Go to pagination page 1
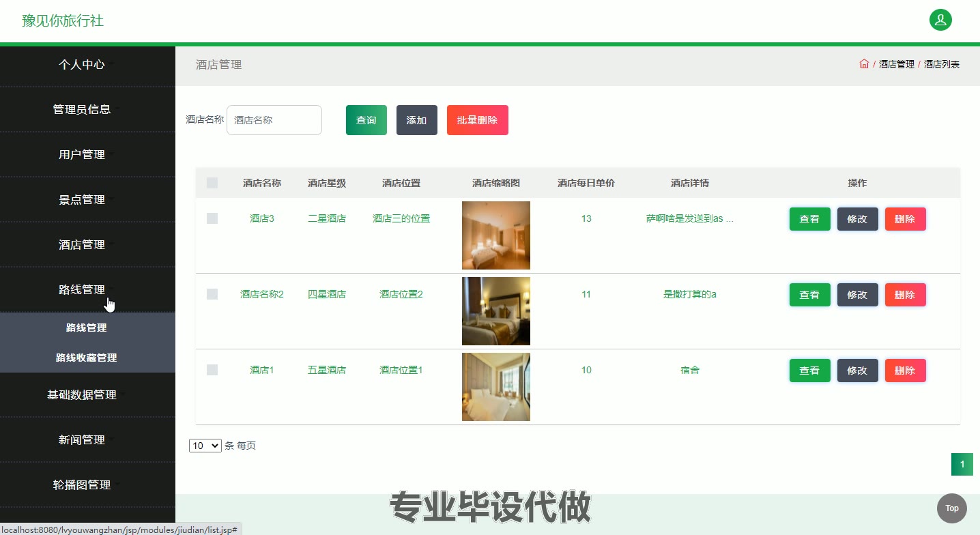 pos(962,465)
